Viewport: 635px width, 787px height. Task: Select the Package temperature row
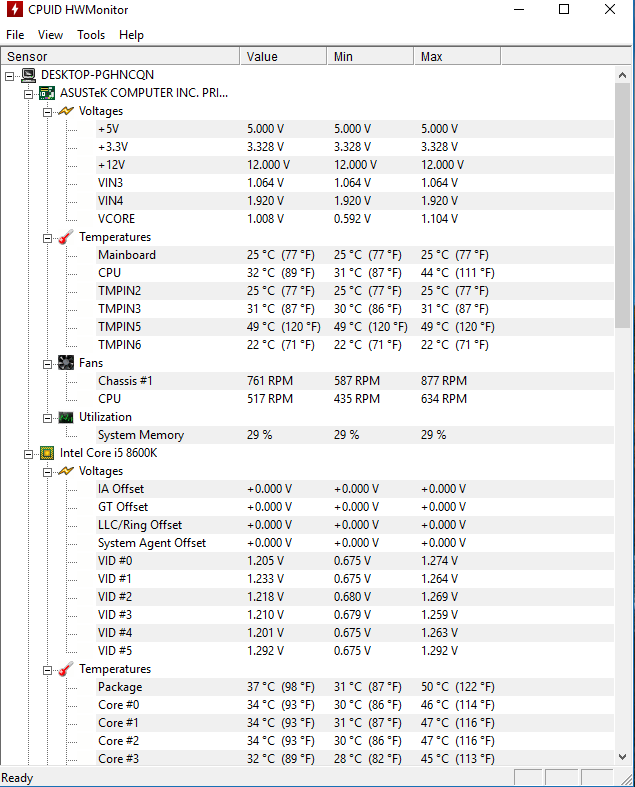tap(355, 687)
